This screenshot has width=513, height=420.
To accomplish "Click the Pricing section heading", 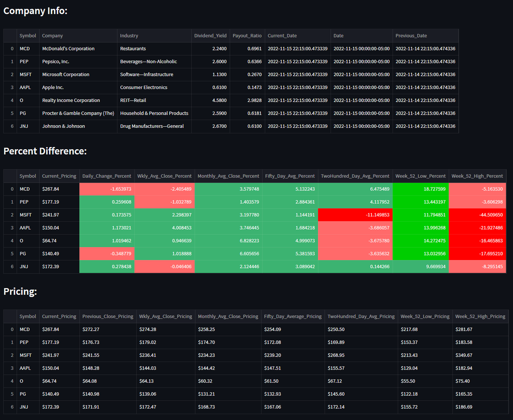I will pyautogui.click(x=20, y=292).
